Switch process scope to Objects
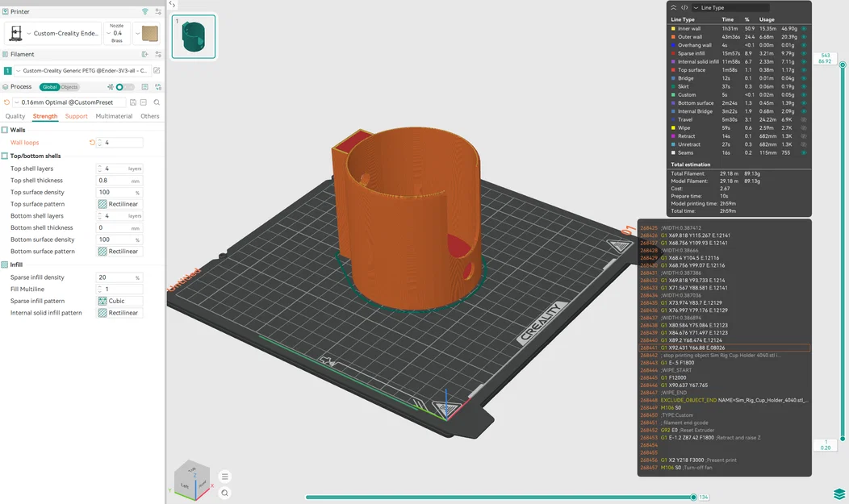 [69, 87]
